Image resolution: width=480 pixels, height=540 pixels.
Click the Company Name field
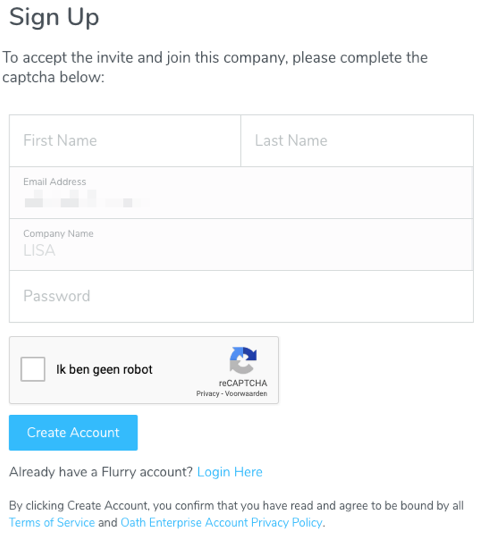[241, 245]
